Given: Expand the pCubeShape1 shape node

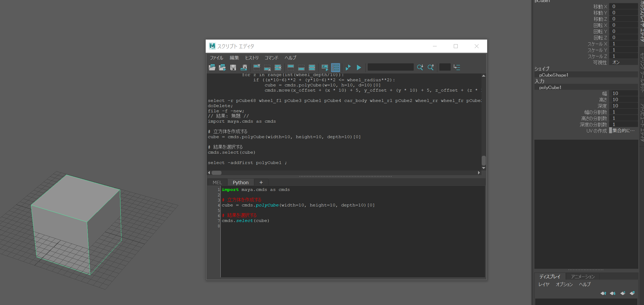Looking at the screenshot, I should (x=554, y=75).
